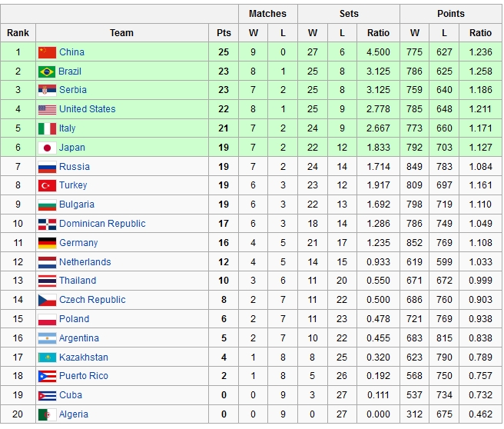Open the Algeria team link
This screenshot has height=429, width=504.
tap(74, 414)
